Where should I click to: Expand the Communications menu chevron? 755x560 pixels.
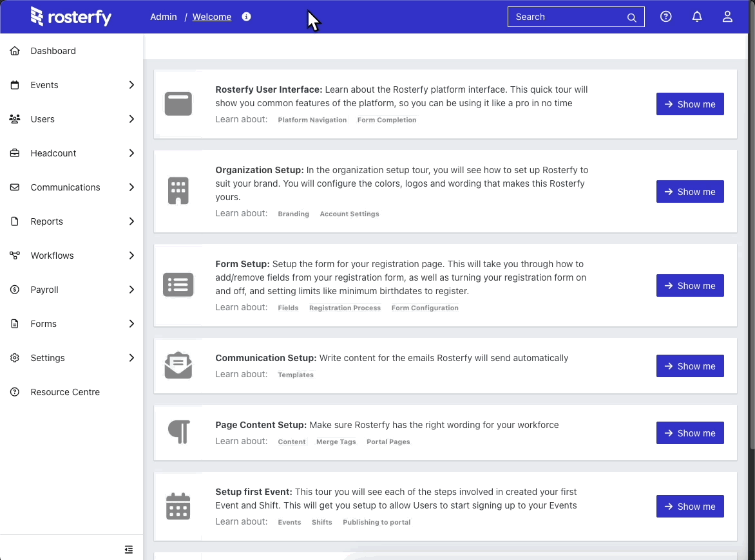[131, 187]
